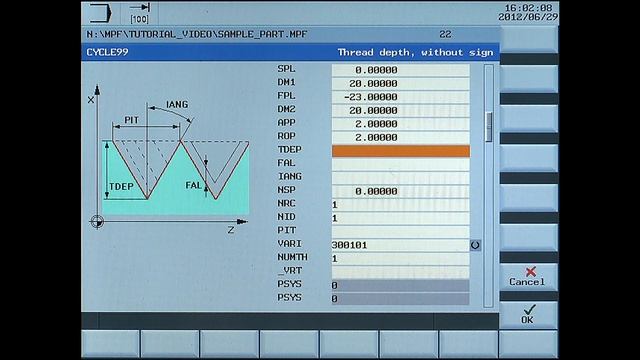Select the DM2 value field
Viewport: 640px width, 360px height.
click(400, 110)
